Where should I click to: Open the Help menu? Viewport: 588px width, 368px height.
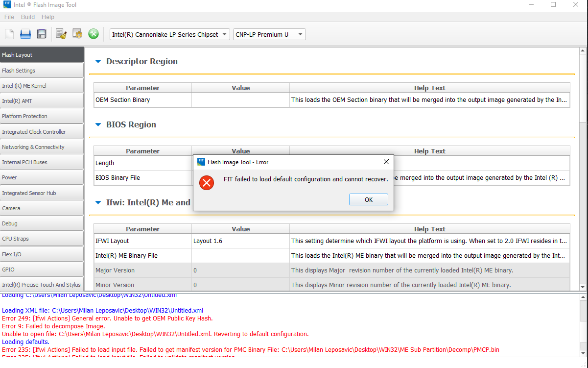pyautogui.click(x=48, y=17)
